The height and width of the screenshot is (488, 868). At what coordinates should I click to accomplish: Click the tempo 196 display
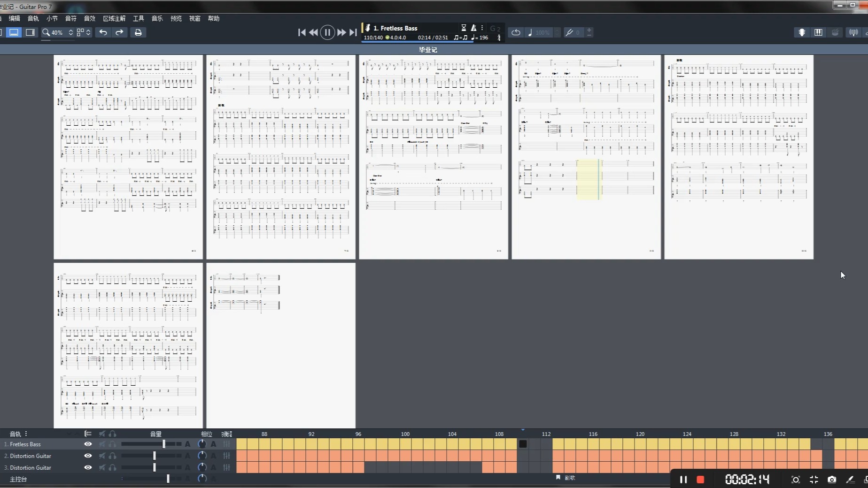pos(480,38)
